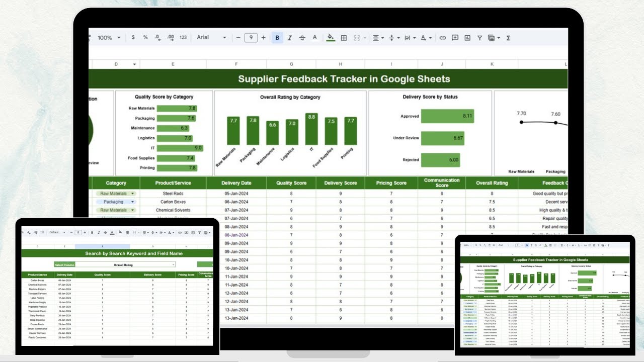Click filter funnel in the search sheet toolbar
The width and height of the screenshot is (644, 362).
[199, 233]
